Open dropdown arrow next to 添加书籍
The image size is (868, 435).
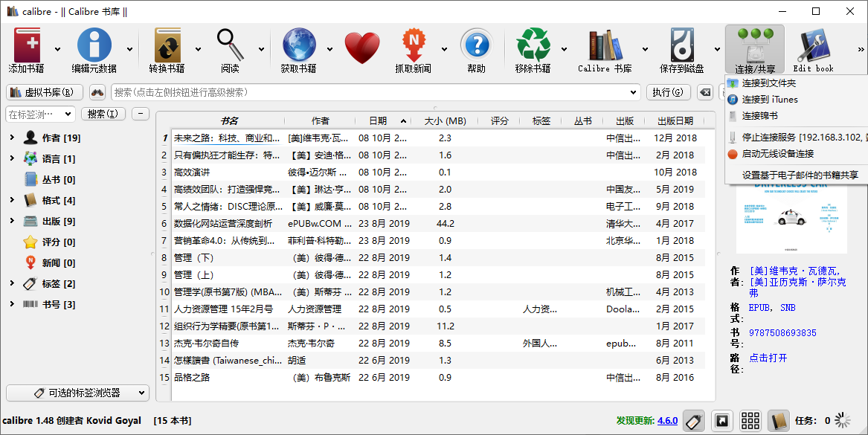(x=57, y=50)
